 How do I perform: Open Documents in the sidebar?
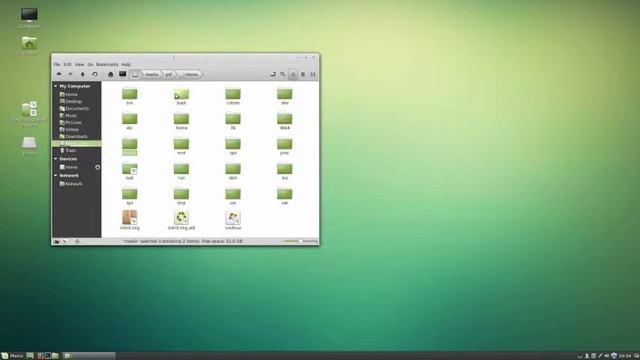tap(76, 109)
